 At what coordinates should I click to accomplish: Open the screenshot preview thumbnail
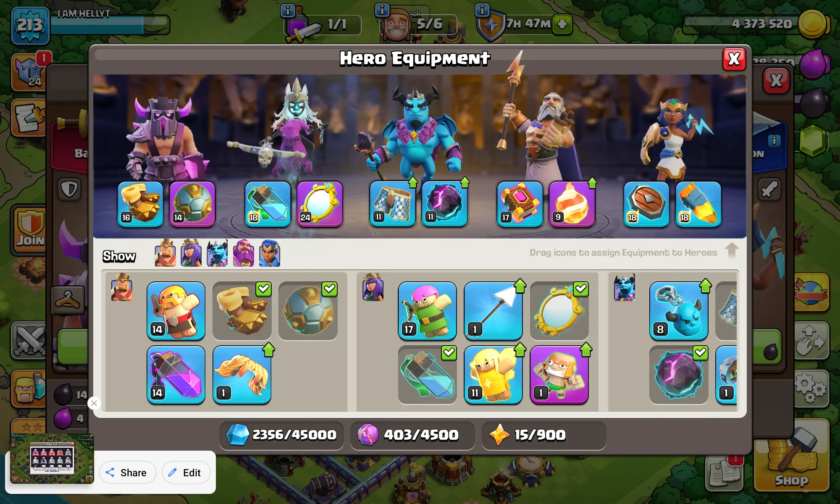click(x=52, y=459)
